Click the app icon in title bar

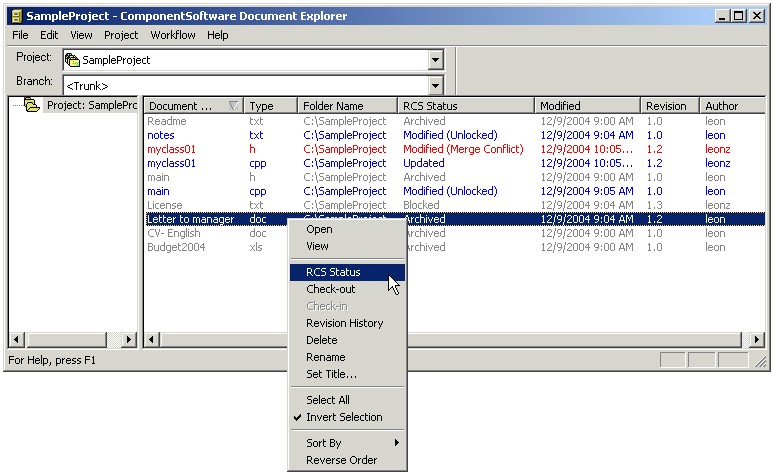[x=15, y=16]
